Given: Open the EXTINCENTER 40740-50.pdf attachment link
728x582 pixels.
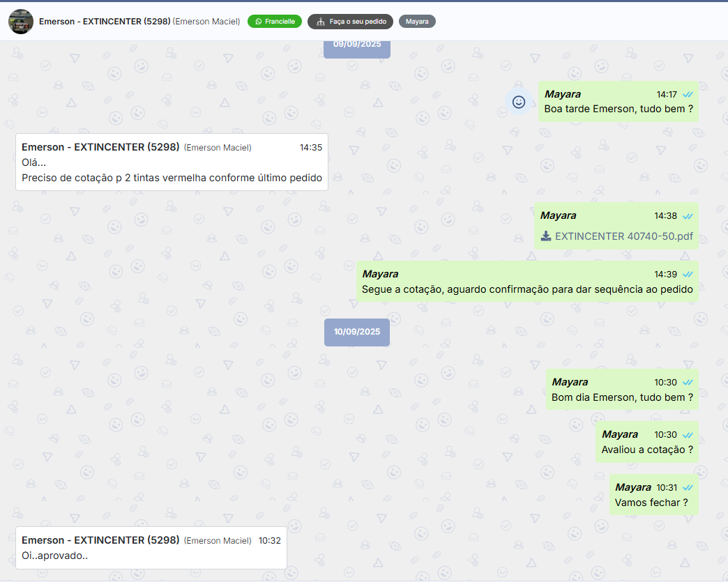Looking at the screenshot, I should [x=624, y=236].
